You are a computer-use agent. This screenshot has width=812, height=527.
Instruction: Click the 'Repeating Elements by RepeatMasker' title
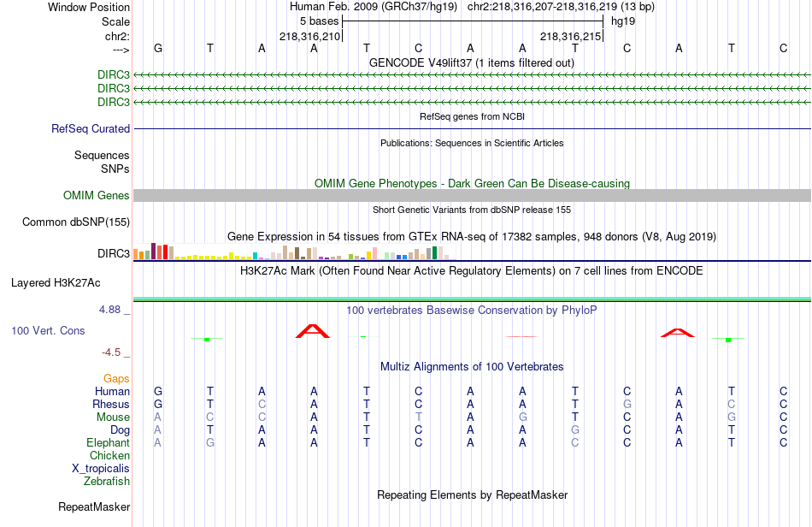pyautogui.click(x=472, y=494)
